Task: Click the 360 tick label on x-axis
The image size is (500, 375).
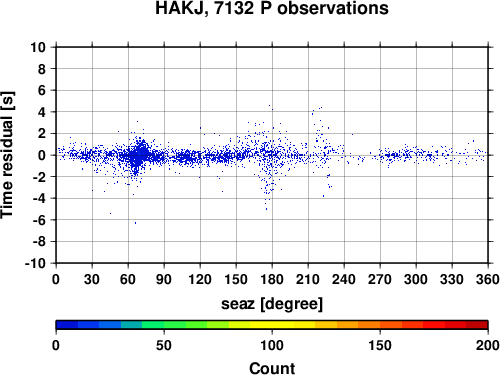Action: click(x=488, y=279)
